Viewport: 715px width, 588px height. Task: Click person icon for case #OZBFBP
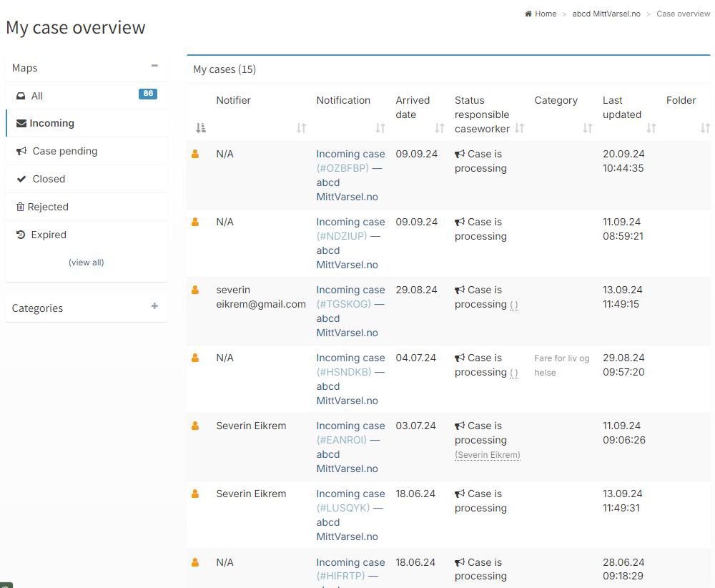pos(195,154)
